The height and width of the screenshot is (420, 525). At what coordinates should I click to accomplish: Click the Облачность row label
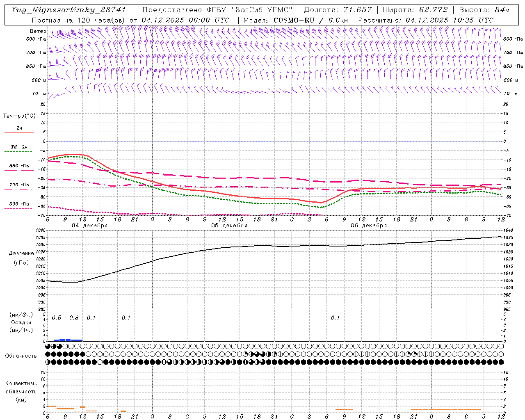click(x=21, y=356)
